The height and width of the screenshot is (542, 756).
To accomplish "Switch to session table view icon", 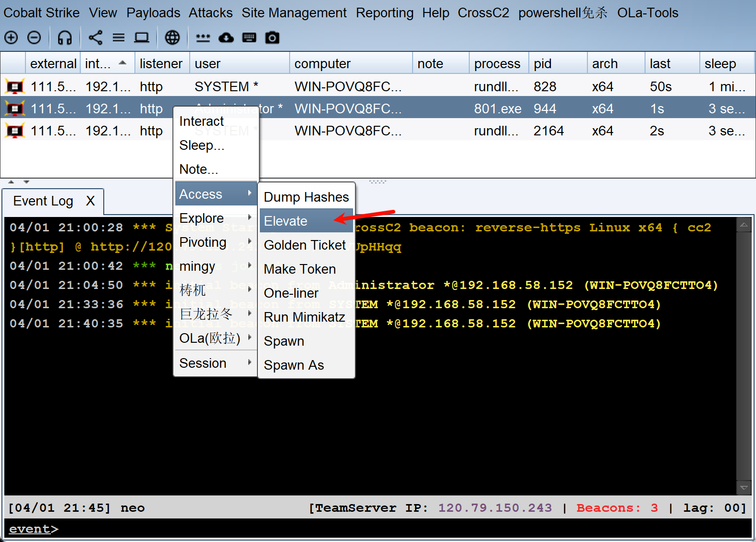I will click(x=119, y=37).
